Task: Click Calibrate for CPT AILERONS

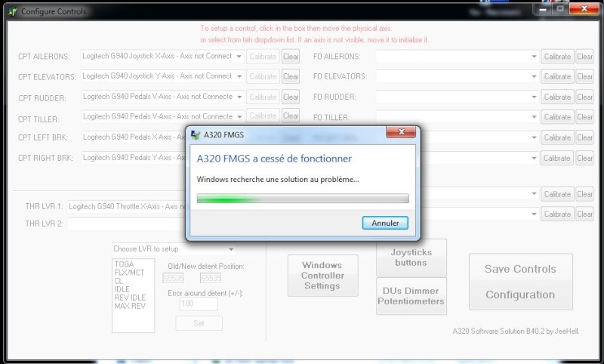Action: 263,56
